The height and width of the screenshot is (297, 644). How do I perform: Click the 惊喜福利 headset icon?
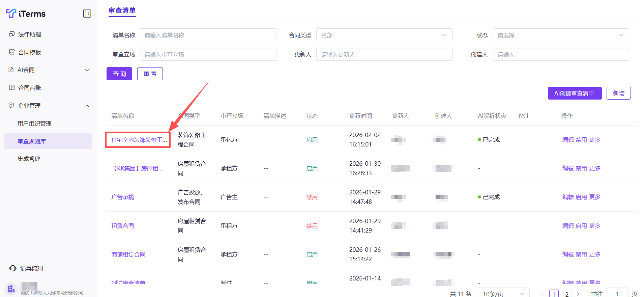pyautogui.click(x=13, y=268)
